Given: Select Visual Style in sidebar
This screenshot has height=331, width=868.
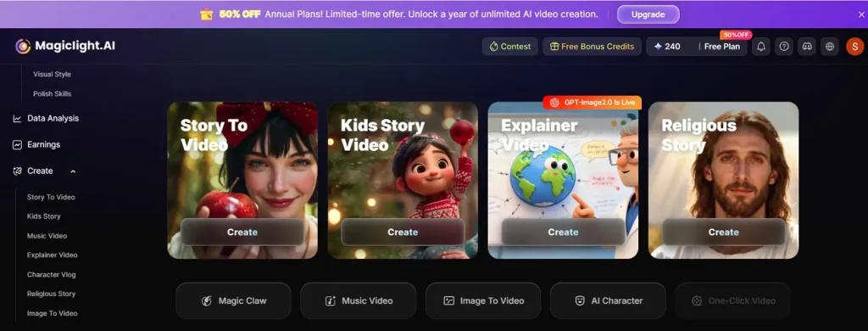Looking at the screenshot, I should (52, 75).
